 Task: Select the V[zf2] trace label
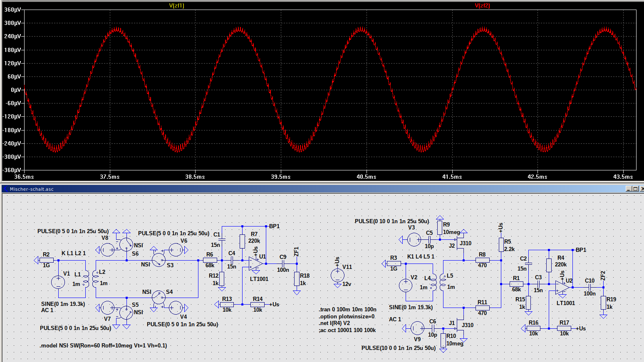coord(482,5)
